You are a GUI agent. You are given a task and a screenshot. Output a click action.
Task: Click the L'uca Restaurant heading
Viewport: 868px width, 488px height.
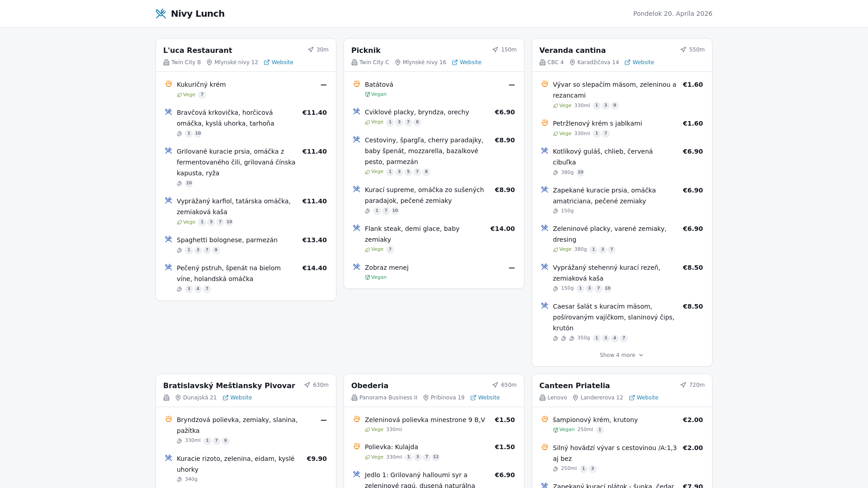coord(198,50)
